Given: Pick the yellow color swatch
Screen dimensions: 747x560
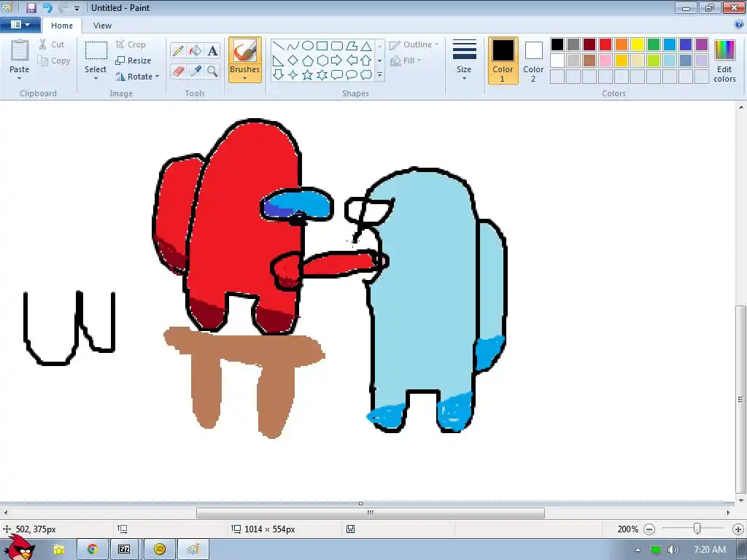Looking at the screenshot, I should [x=638, y=44].
